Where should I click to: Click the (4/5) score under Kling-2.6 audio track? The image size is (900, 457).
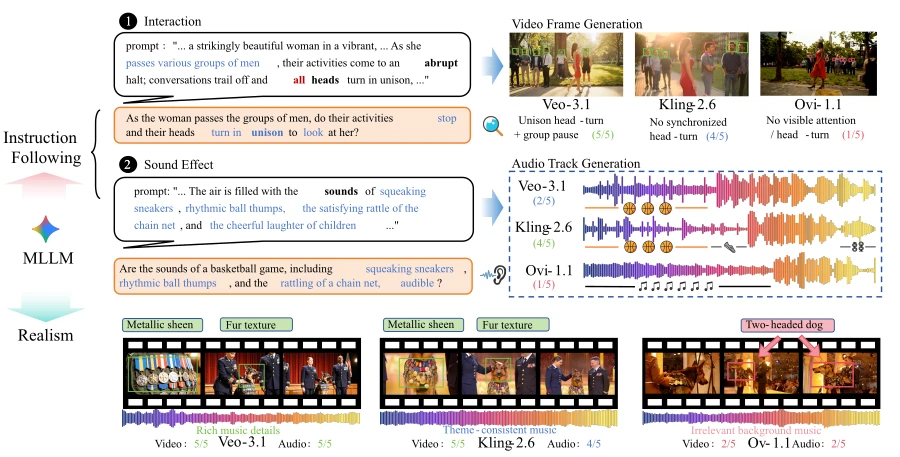tap(544, 243)
